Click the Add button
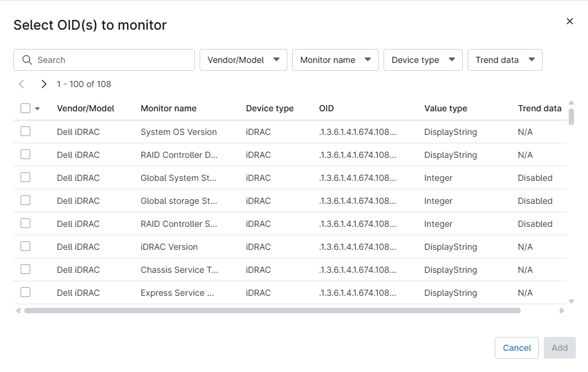 [560, 348]
